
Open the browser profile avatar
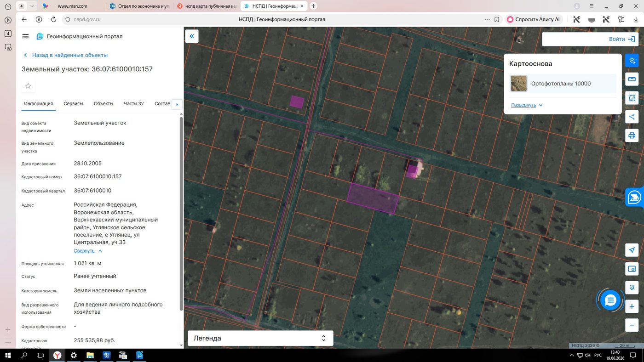tap(577, 6)
